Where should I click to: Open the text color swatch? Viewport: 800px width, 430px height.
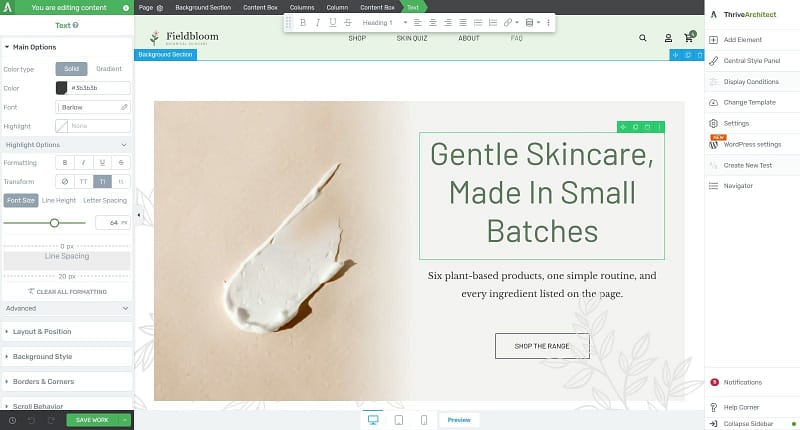61,88
